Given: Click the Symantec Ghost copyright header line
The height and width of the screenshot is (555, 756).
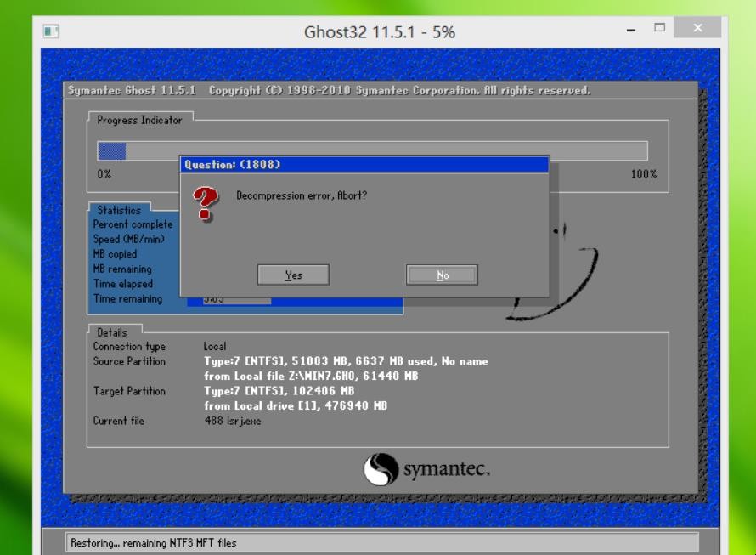Looking at the screenshot, I should pyautogui.click(x=329, y=90).
